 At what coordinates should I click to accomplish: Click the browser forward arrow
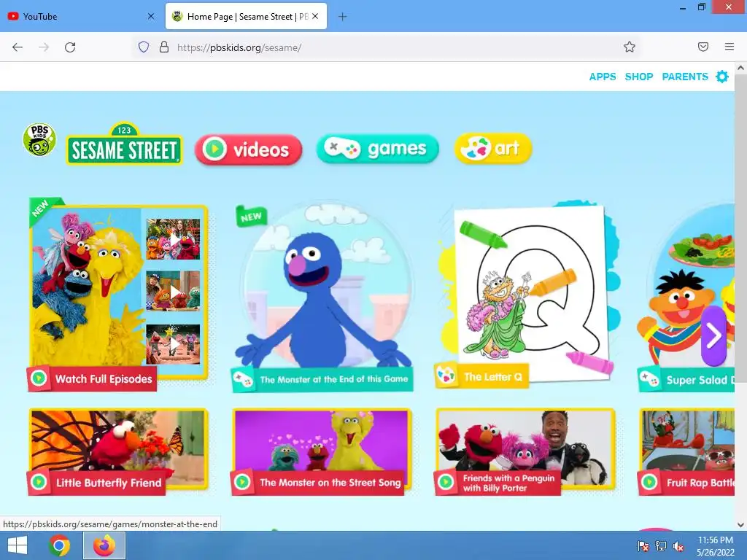44,47
